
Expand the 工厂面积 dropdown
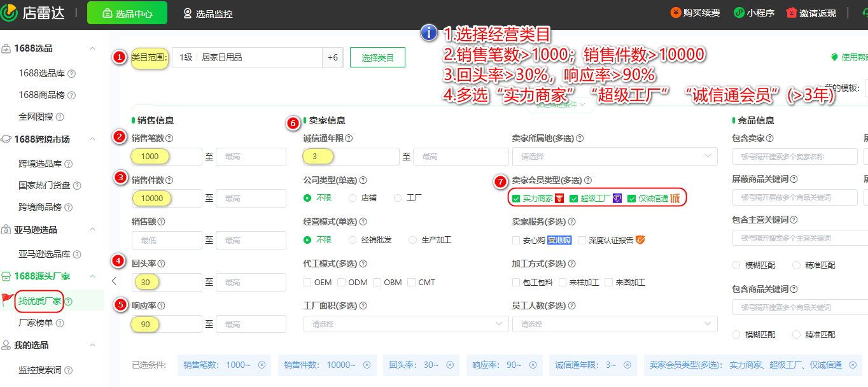point(405,324)
